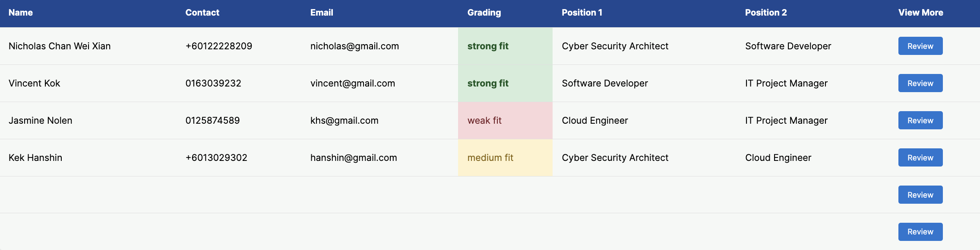Open Review for Vincent Kok

pos(920,83)
